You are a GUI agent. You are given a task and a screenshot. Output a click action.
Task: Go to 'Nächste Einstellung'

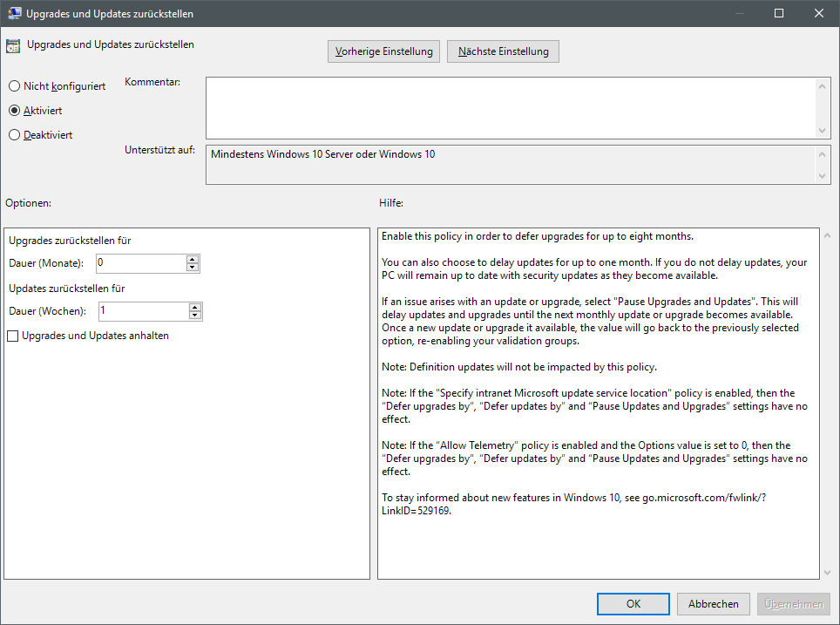[503, 51]
